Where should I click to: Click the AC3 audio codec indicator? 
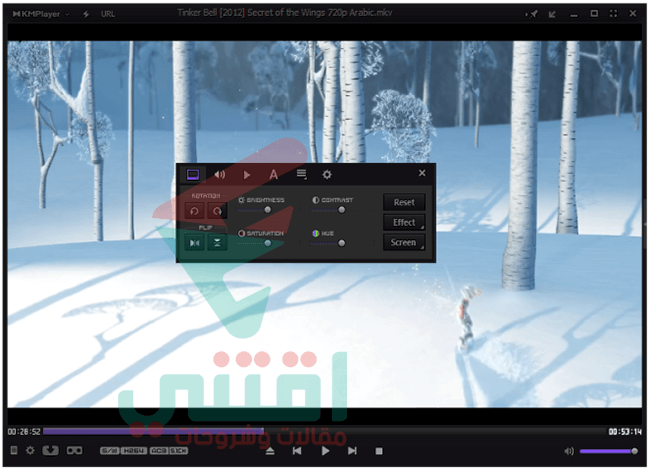click(x=159, y=450)
